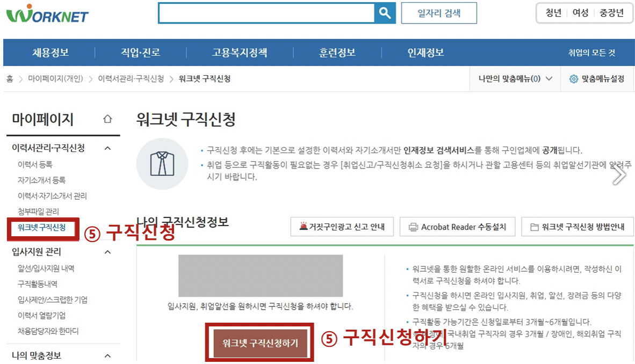
Task: Click the gray placeholder image box
Action: 261,276
